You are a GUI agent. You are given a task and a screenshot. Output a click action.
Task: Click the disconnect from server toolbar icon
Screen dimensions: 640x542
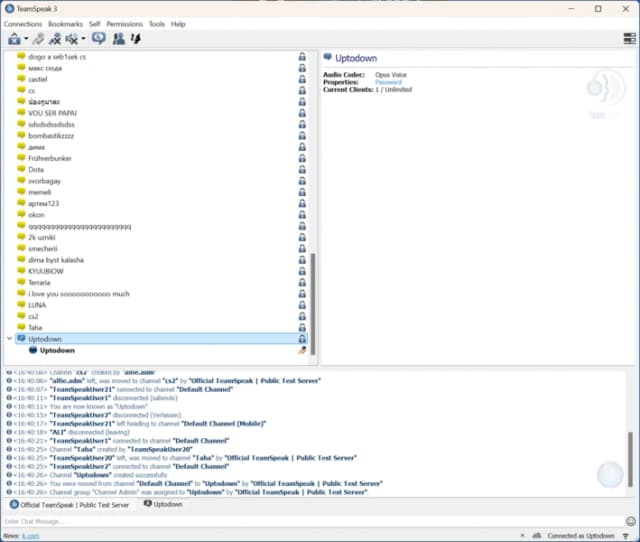point(38,39)
